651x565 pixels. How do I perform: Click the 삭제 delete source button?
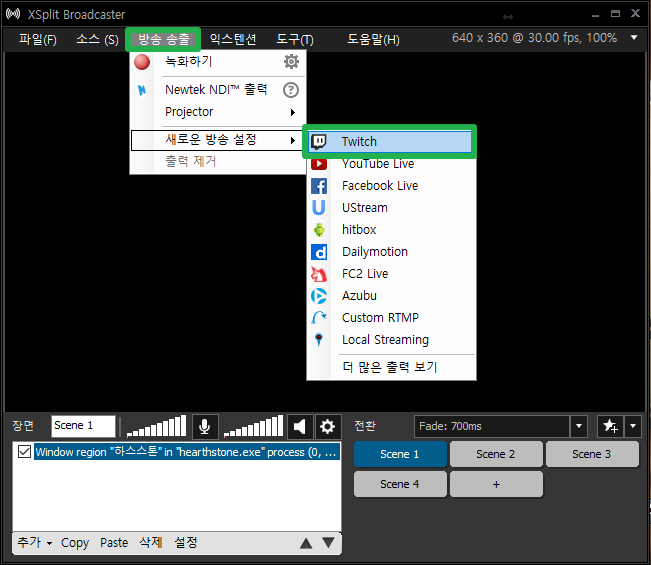point(151,543)
